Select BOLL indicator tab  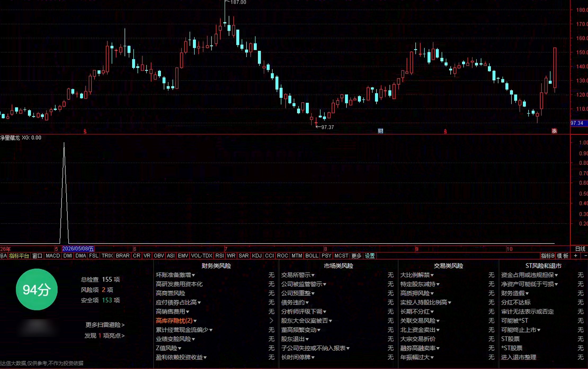click(312, 256)
